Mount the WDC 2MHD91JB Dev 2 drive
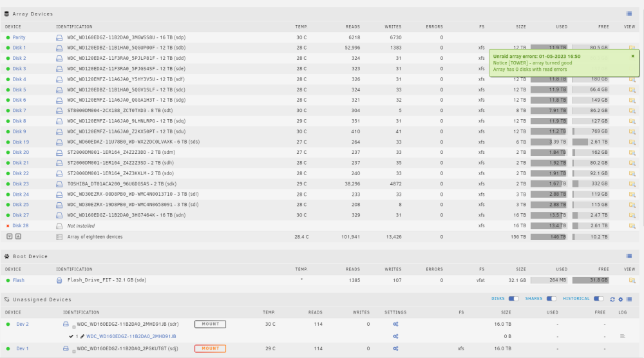Viewport: 644px width, 358px height. click(x=211, y=325)
